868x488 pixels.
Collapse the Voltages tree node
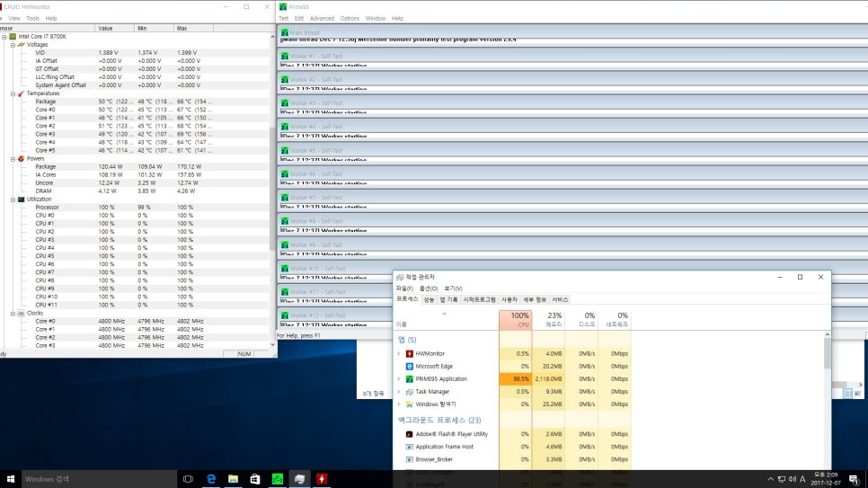(x=13, y=45)
